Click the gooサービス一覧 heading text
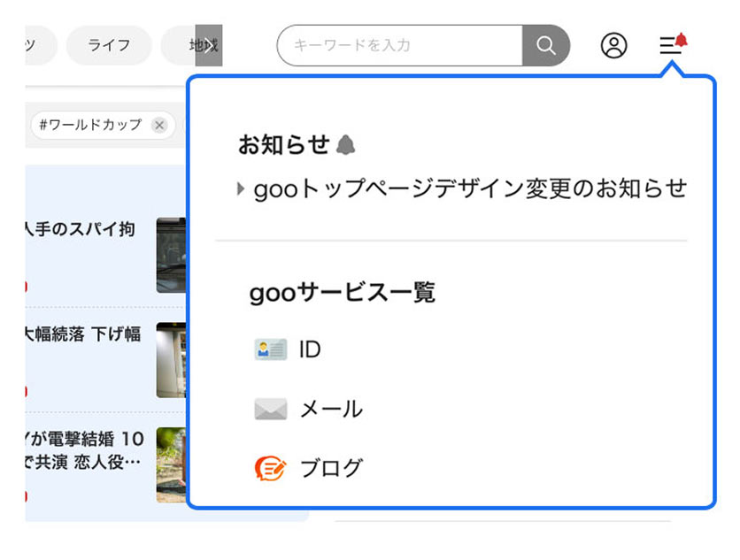The height and width of the screenshot is (560, 740). 343,293
